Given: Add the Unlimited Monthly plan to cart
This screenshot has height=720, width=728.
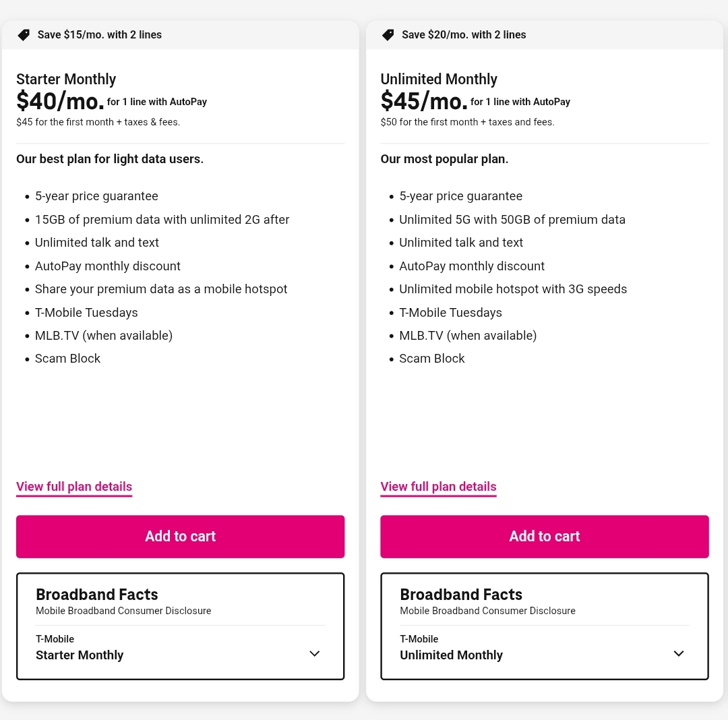Looking at the screenshot, I should click(x=544, y=537).
